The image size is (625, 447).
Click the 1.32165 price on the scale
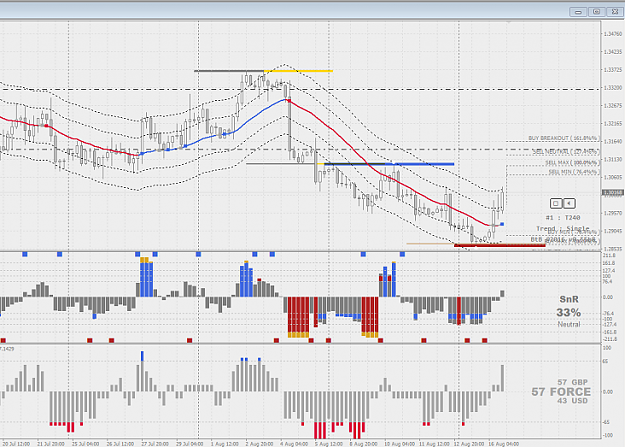(613, 124)
